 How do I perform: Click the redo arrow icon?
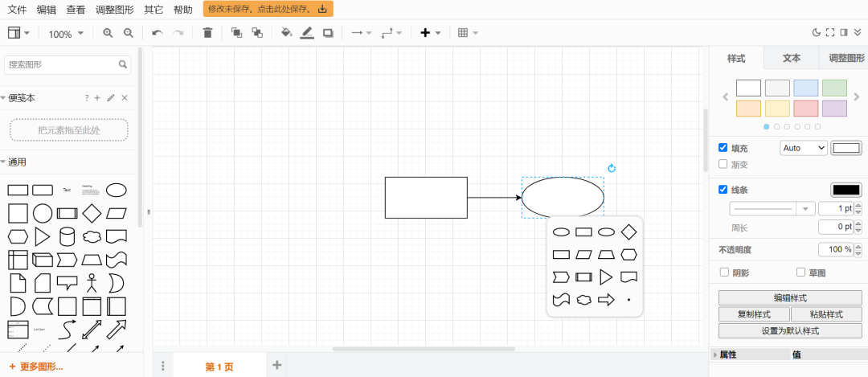[x=178, y=33]
